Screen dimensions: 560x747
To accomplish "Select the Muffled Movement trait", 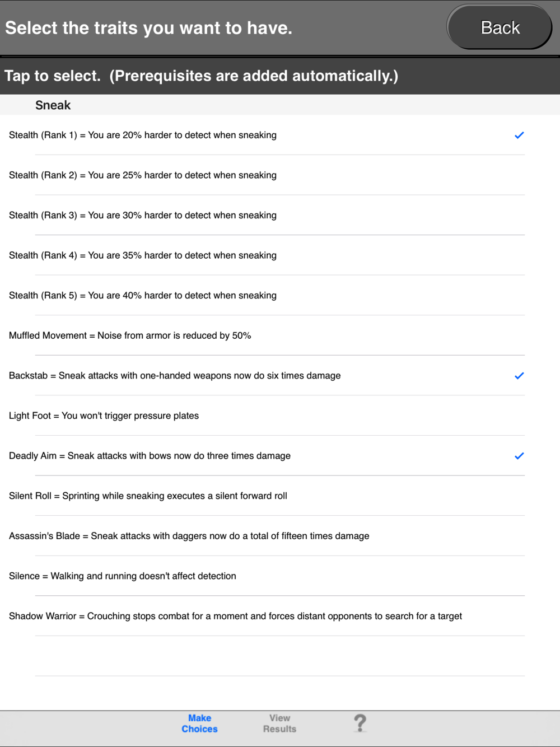I will click(280, 335).
